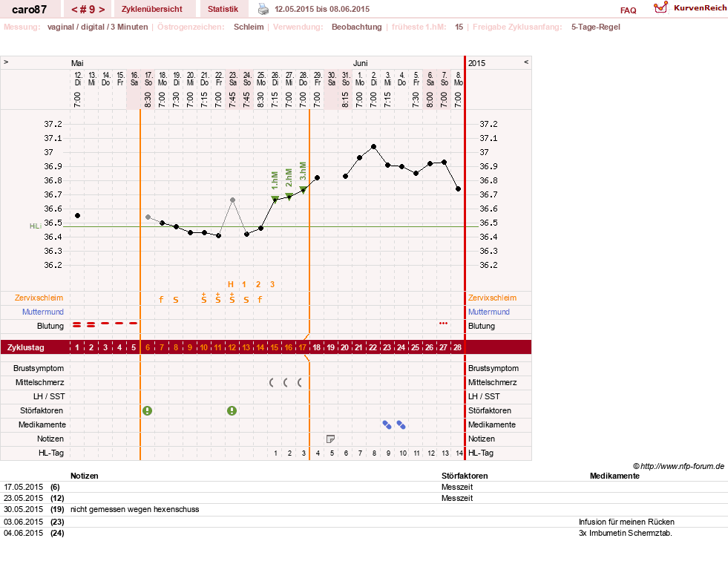This screenshot has width=728, height=564.
Task: Click cycle day 12 in Zyklustag bar
Action: pyautogui.click(x=232, y=347)
